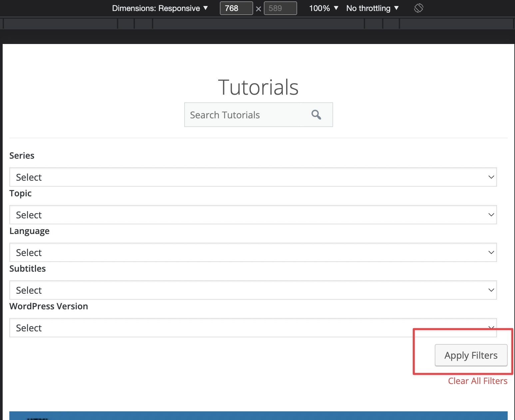The height and width of the screenshot is (420, 515).
Task: Click the Subtitles filter label
Action: (x=28, y=269)
